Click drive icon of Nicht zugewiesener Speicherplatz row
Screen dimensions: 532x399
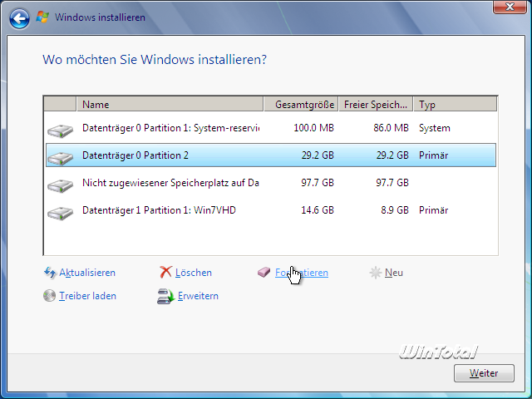pyautogui.click(x=60, y=185)
